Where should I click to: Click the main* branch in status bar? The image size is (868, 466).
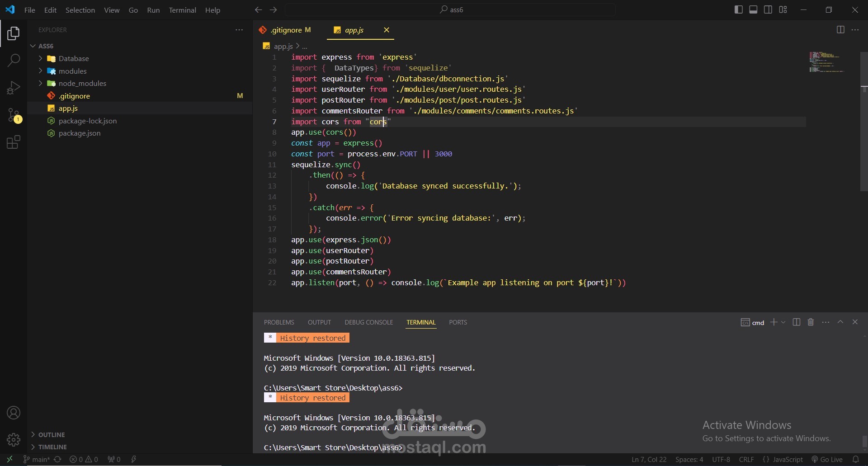point(37,459)
